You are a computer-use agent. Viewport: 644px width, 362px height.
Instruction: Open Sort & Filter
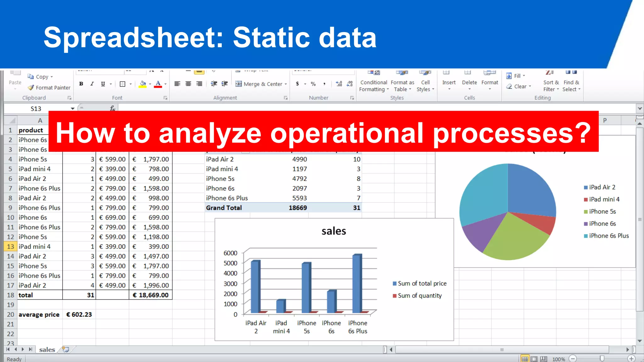tap(551, 81)
